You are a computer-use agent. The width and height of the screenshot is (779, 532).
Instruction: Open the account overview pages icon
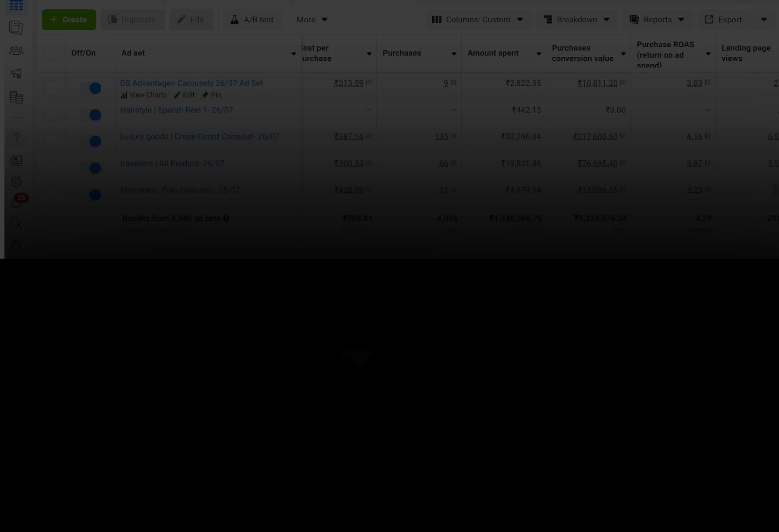(16, 27)
